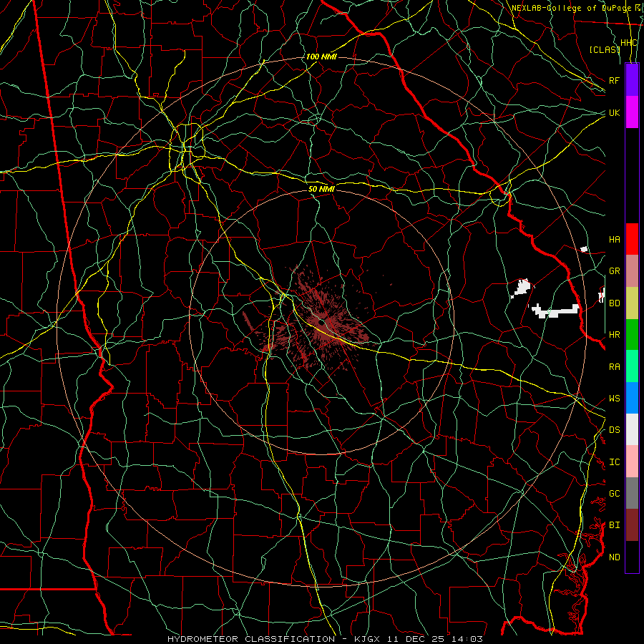Click the ND legend label

pyautogui.click(x=614, y=557)
